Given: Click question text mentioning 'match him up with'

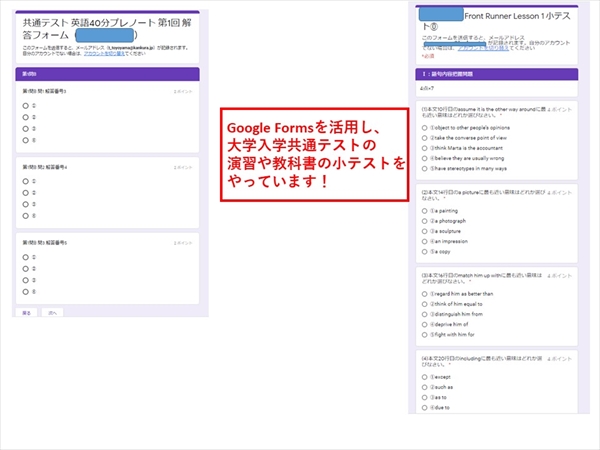Looking at the screenshot, I should coord(482,278).
